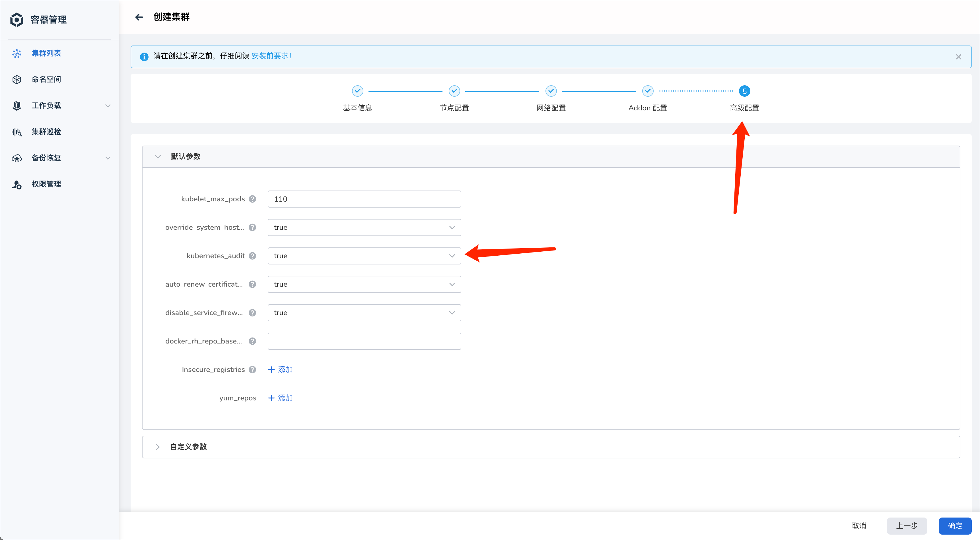Click the 权限管理 user icon

[17, 185]
